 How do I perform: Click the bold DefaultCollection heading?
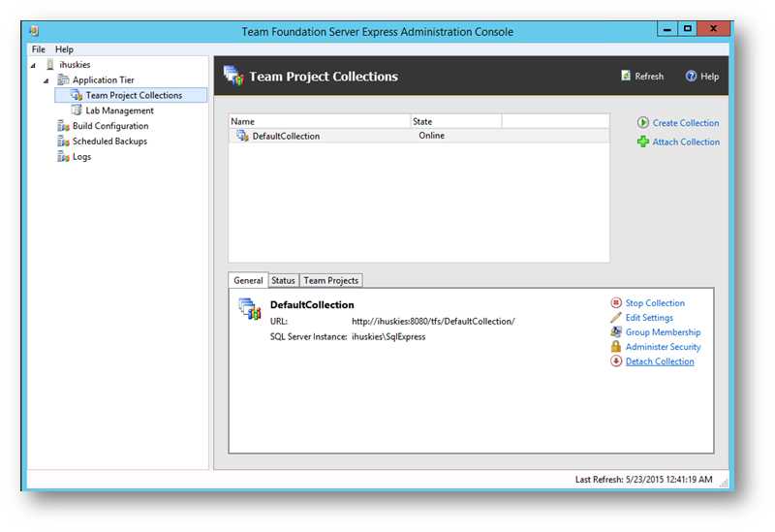(312, 305)
